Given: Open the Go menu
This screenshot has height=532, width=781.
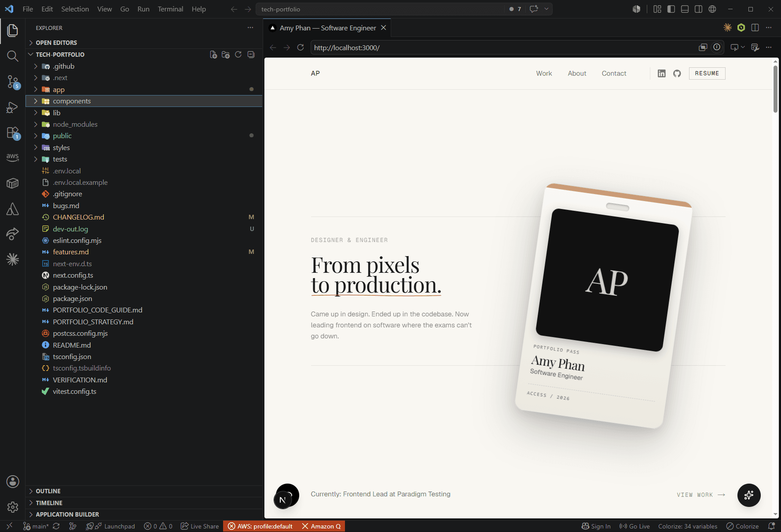Looking at the screenshot, I should pos(125,9).
